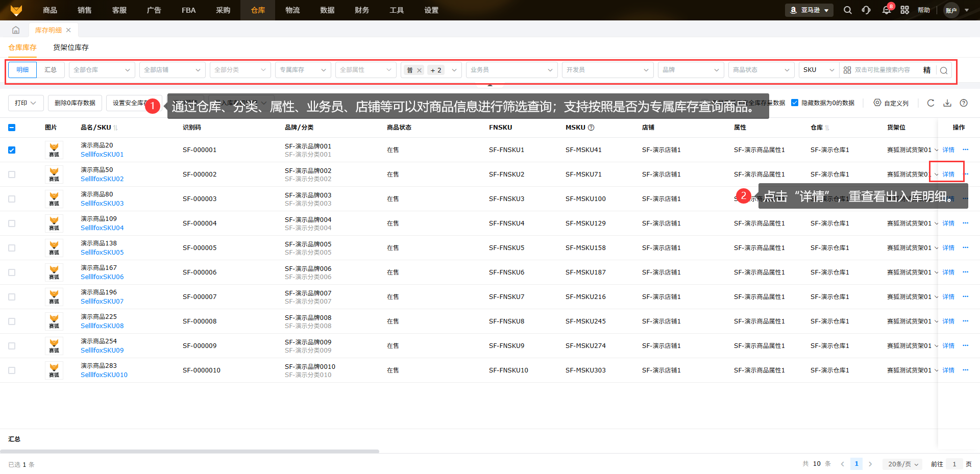Open the help question mark icon

click(x=964, y=103)
